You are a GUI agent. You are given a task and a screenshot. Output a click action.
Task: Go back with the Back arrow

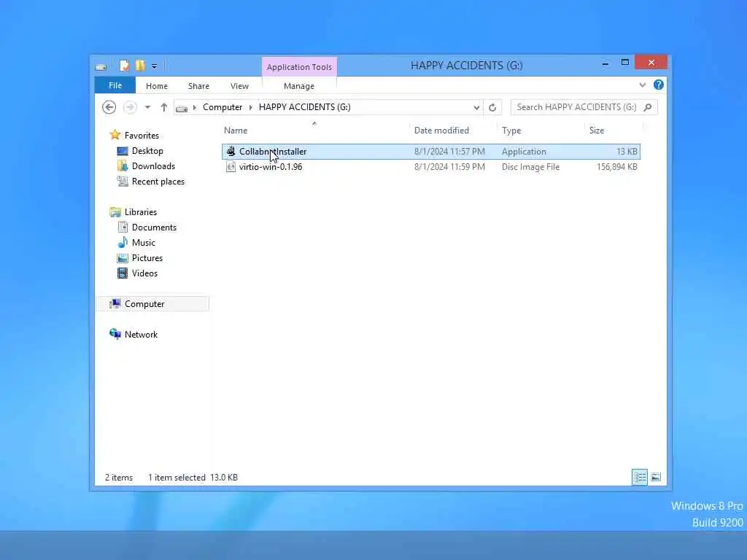109,107
